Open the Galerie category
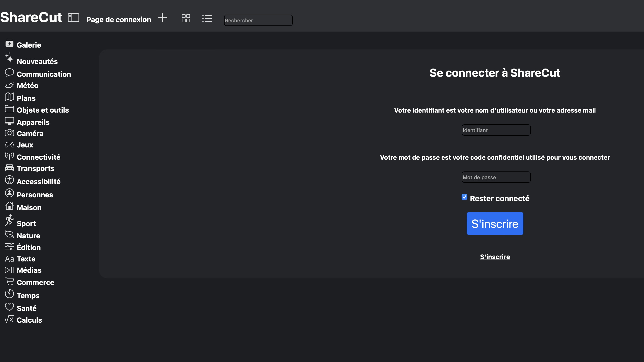644x362 pixels. (x=29, y=45)
